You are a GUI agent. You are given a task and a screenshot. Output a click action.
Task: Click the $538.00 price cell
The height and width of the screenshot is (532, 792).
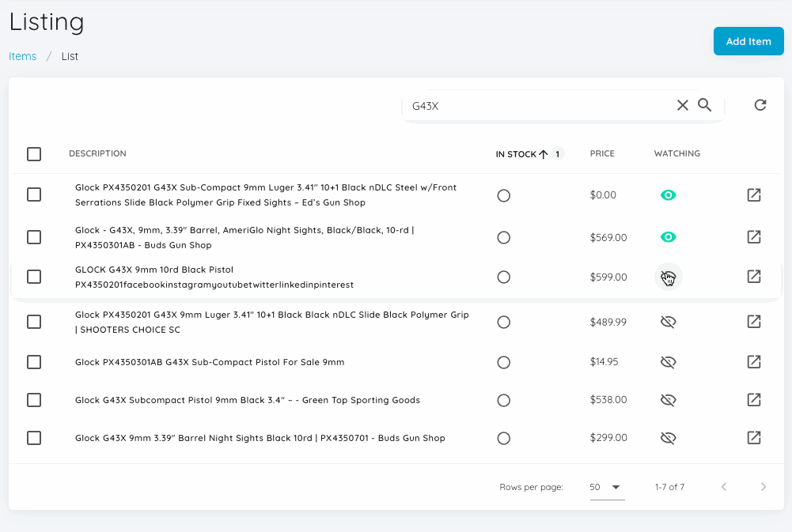(608, 400)
